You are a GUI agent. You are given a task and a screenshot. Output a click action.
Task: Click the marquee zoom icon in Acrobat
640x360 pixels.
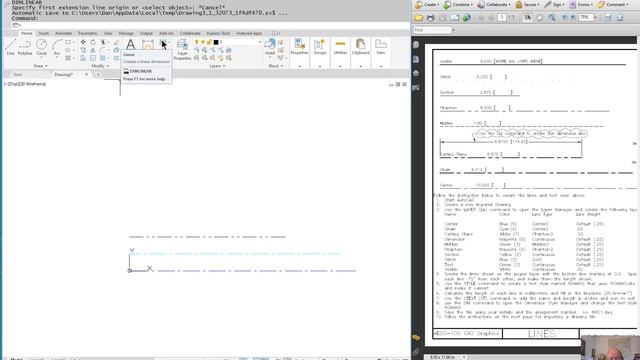click(x=552, y=18)
